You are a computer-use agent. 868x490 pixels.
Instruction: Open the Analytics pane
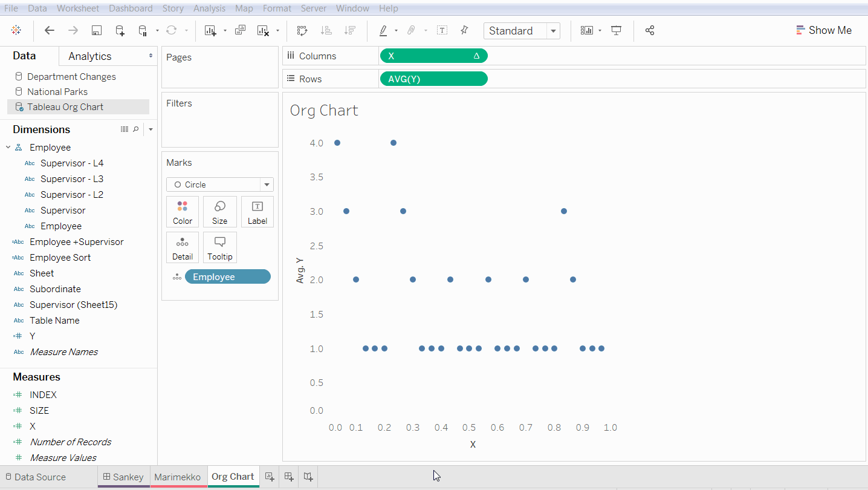89,55
